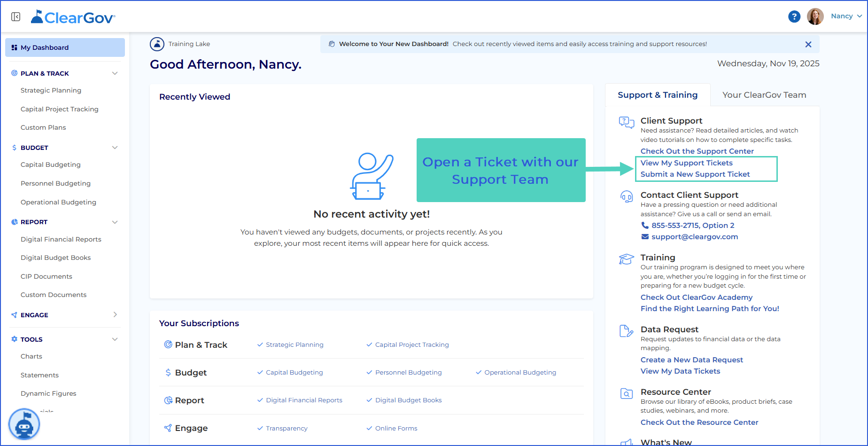Click the Budget dollar icon in sidebar
The height and width of the screenshot is (446, 868).
(15, 148)
